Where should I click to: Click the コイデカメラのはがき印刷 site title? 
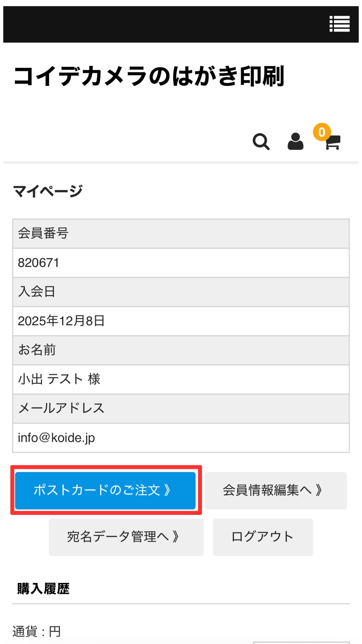(149, 76)
